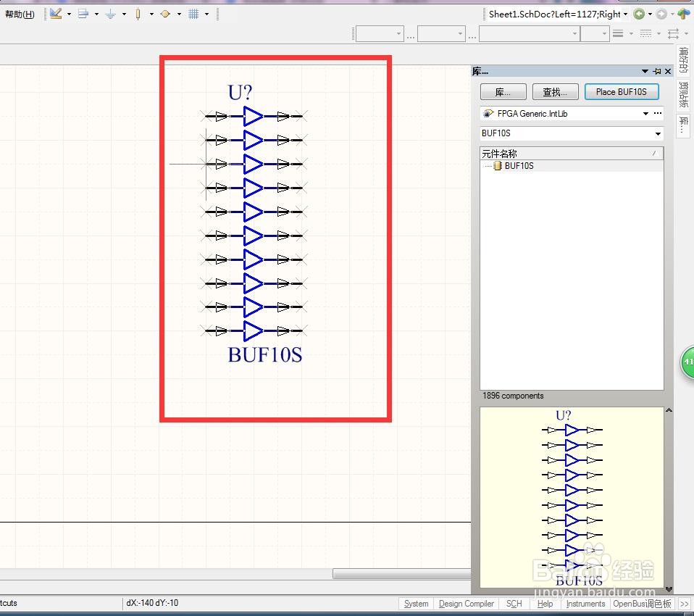
Task: Click the grey Forward navigation button
Action: click(x=661, y=14)
